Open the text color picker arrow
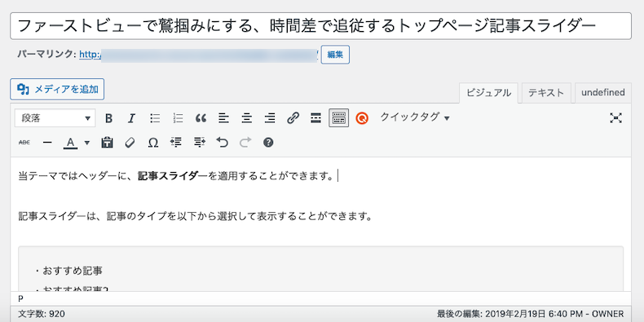Image resolution: width=644 pixels, height=322 pixels. click(86, 143)
